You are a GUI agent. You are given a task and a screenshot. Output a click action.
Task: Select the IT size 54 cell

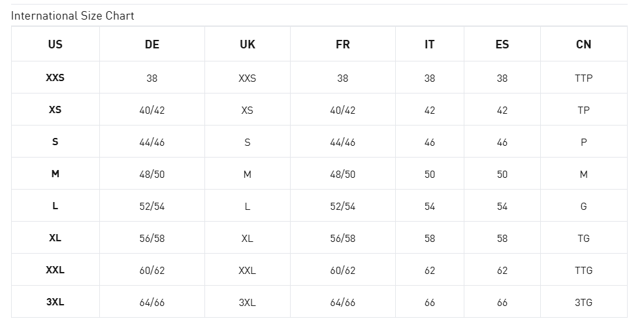430,206
